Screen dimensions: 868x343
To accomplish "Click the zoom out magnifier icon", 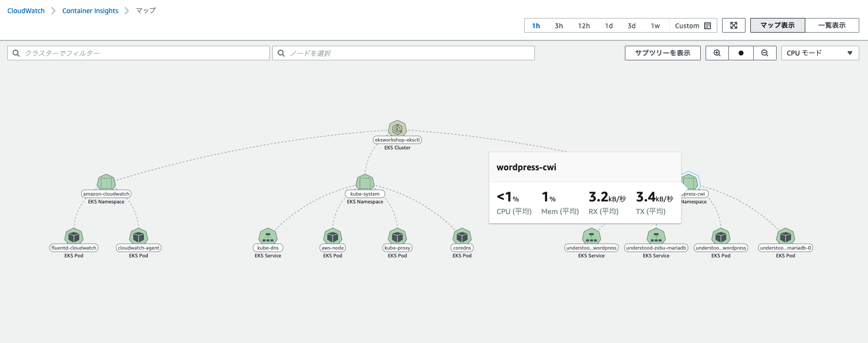I will pos(764,53).
